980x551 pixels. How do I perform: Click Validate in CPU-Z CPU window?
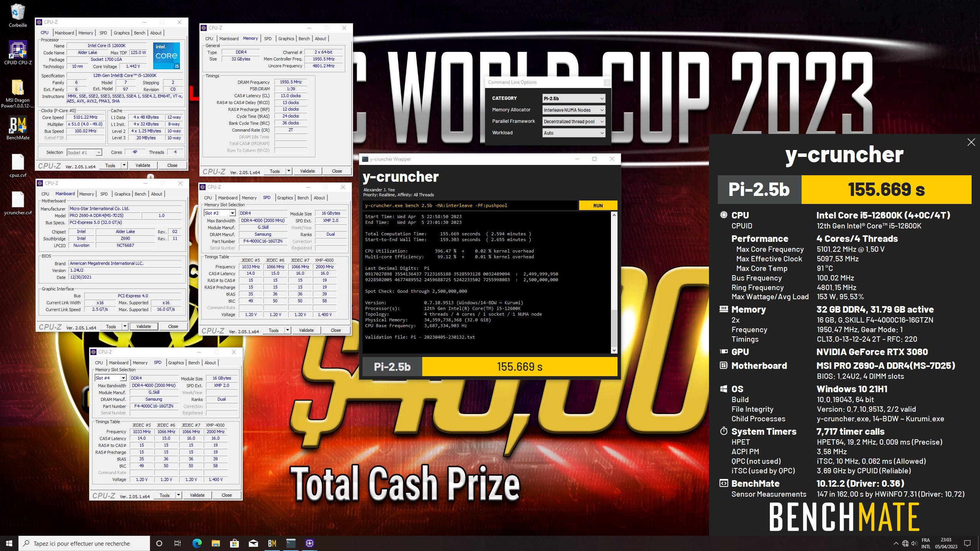143,165
